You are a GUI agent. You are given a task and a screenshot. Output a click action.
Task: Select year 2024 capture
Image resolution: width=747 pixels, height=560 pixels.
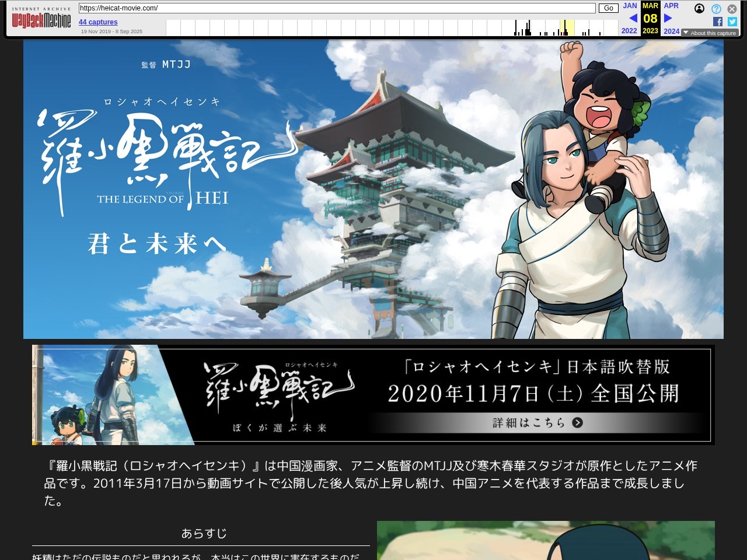(671, 31)
